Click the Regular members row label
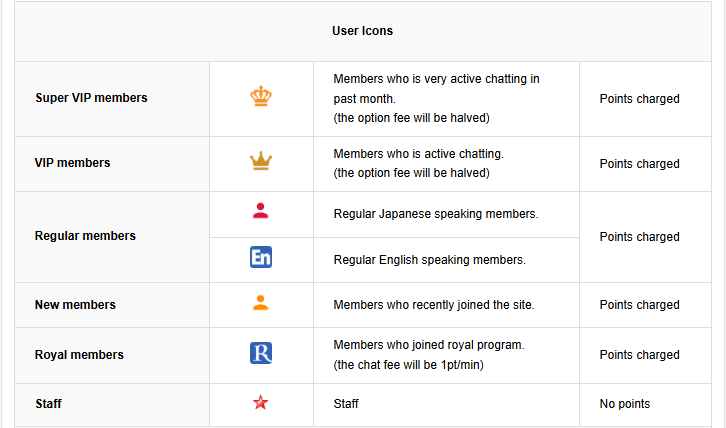 coord(85,236)
